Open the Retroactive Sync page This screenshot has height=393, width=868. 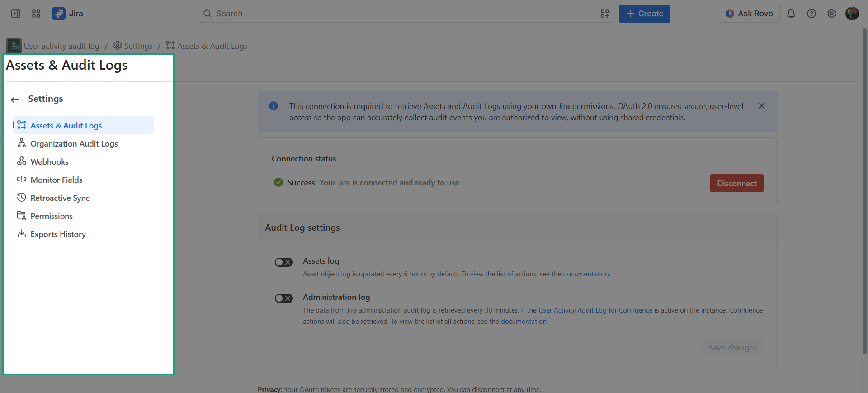83,197
